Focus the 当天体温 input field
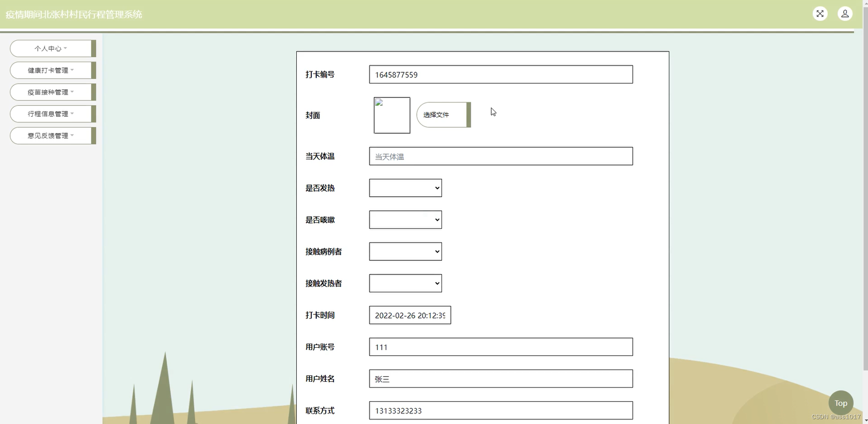Screen dimensions: 868x424 tap(501, 156)
